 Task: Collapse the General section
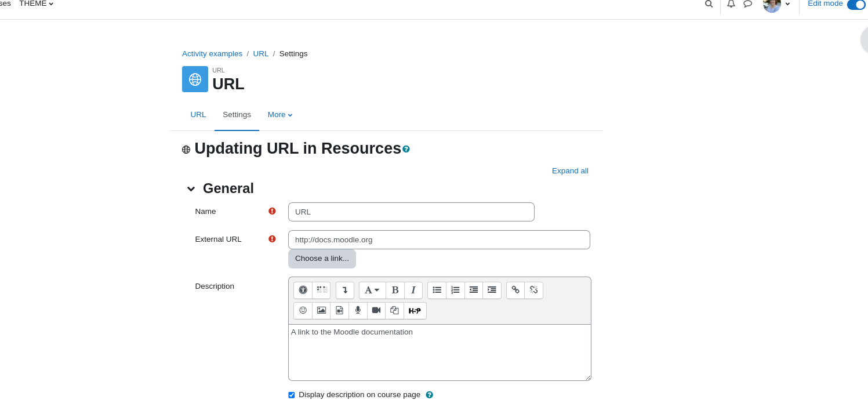coord(191,188)
